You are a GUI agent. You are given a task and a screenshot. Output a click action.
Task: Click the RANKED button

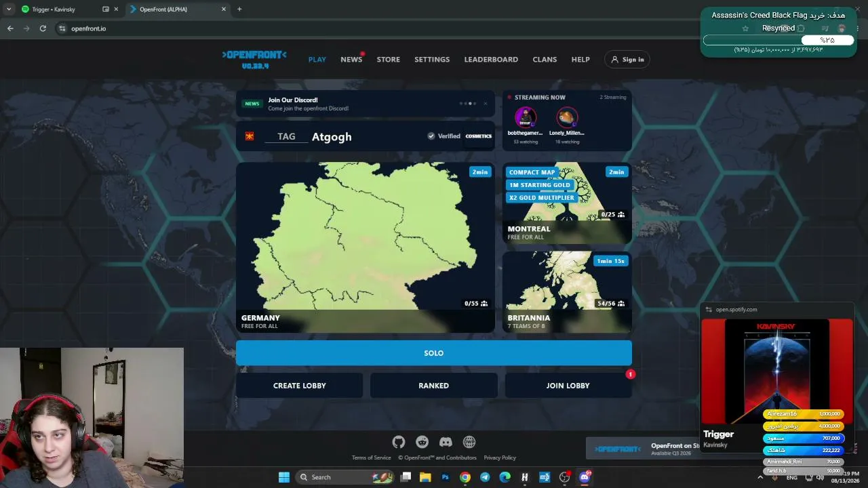[x=434, y=386]
